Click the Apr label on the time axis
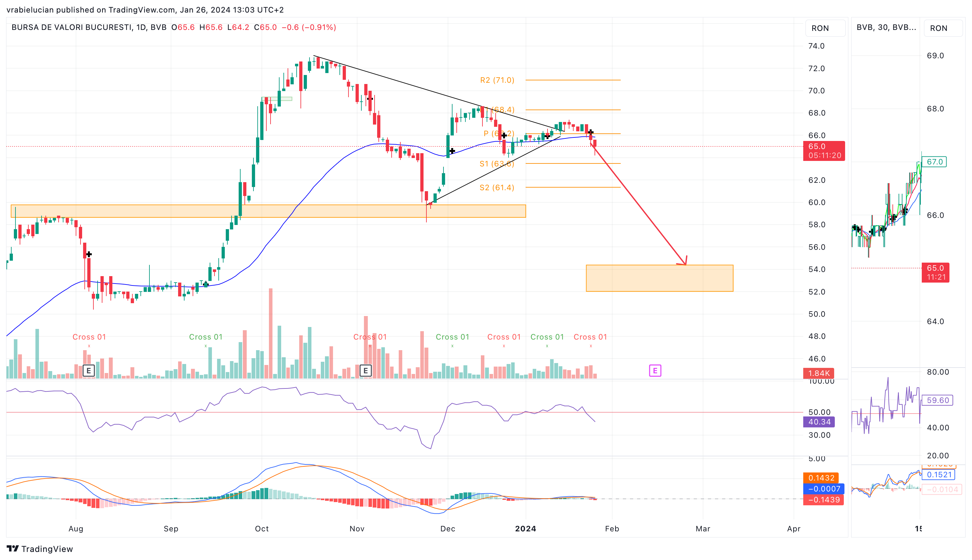The image size is (972, 560). click(794, 529)
